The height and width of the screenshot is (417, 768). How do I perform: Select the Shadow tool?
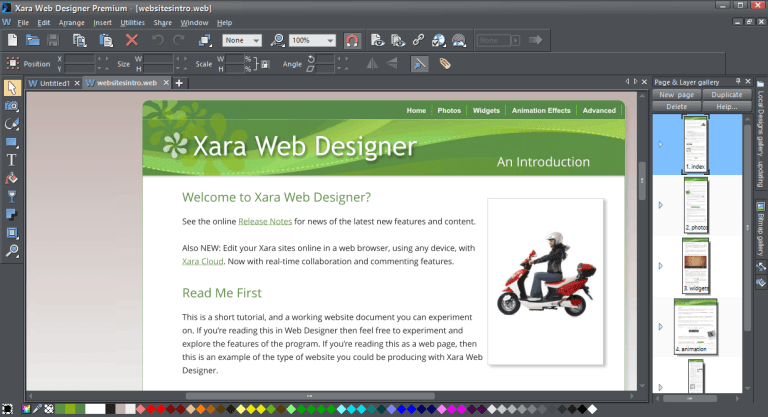coord(12,215)
